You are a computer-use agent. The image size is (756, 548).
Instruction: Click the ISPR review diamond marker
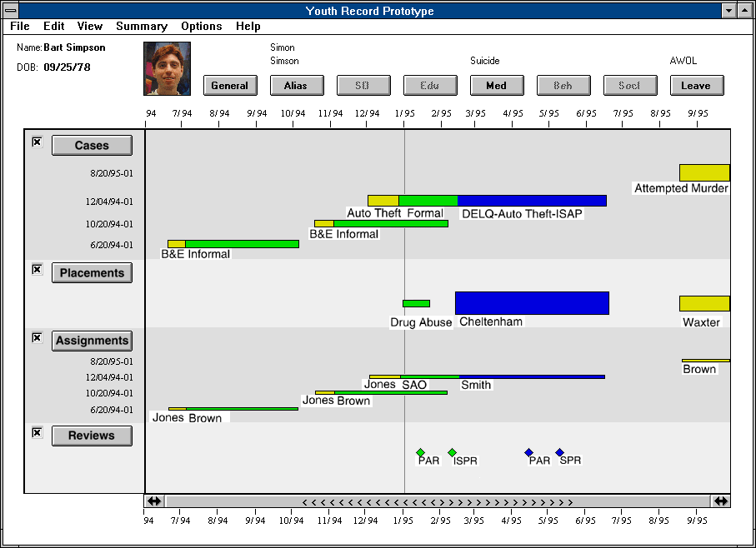pos(452,452)
